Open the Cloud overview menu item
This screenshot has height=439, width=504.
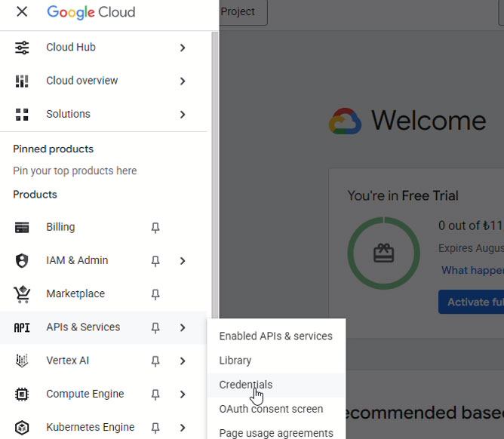pos(103,81)
